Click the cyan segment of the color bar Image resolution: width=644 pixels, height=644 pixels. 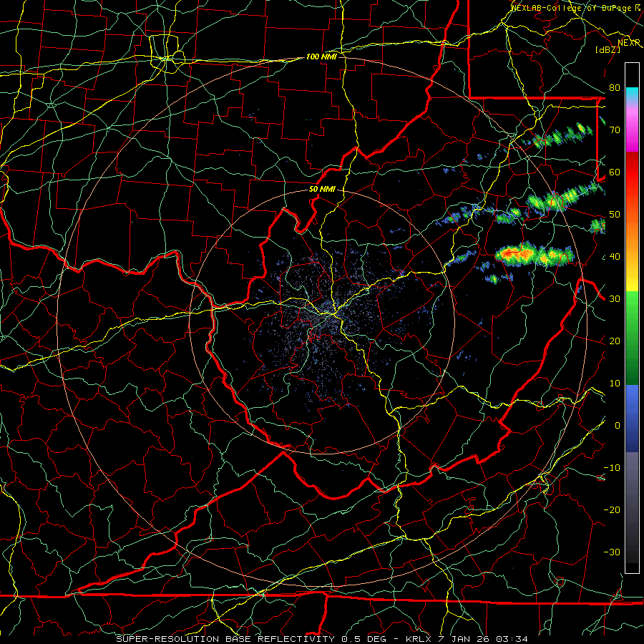(632, 94)
